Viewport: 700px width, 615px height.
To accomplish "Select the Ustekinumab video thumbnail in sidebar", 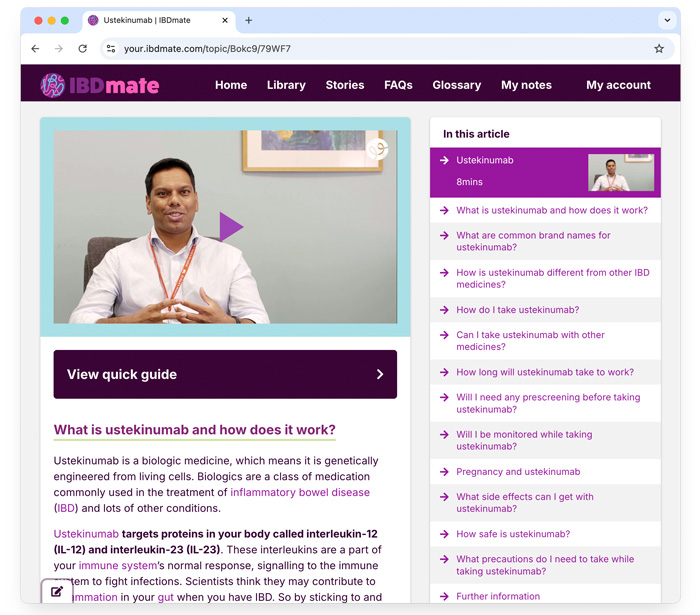I will (621, 172).
